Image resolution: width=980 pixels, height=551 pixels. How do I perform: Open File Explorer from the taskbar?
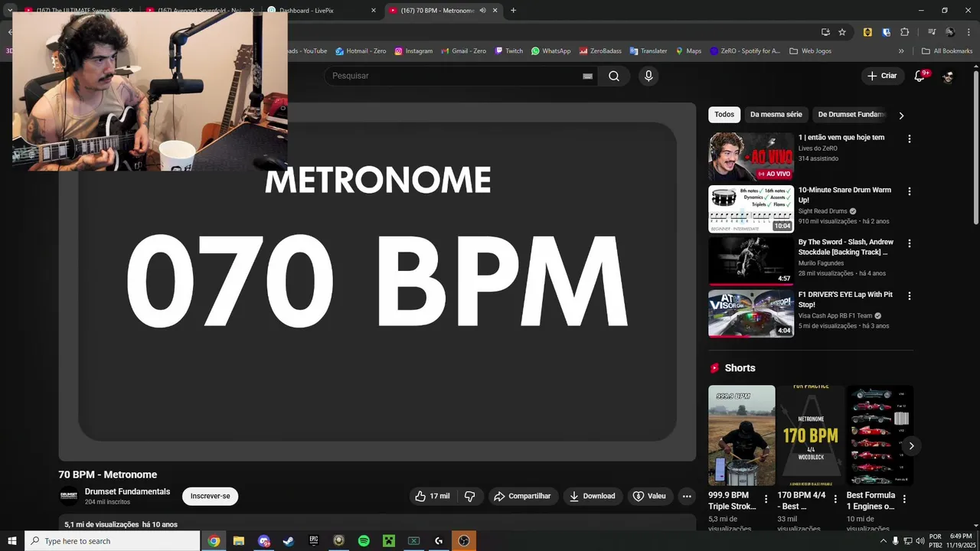[x=238, y=541]
